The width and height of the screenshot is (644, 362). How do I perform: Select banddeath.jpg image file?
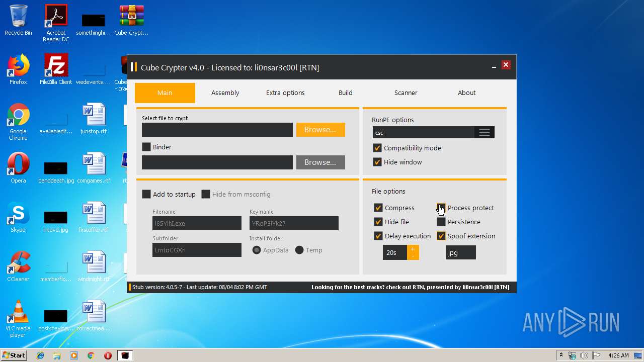(56, 172)
